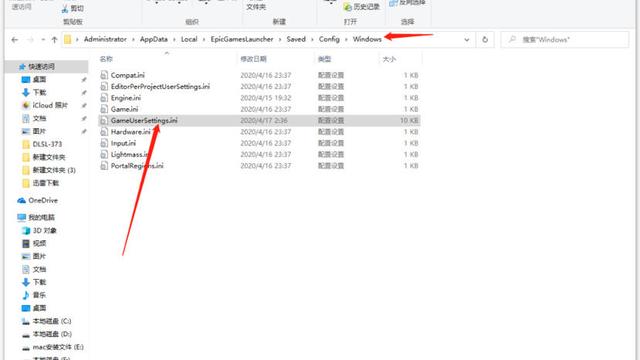Go back with the left arrow button
This screenshot has height=360, width=640.
pyautogui.click(x=15, y=40)
